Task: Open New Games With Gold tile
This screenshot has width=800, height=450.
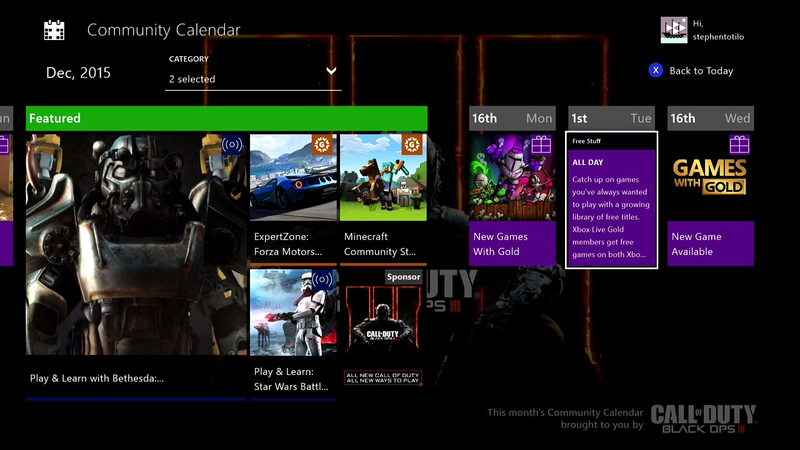Action: click(x=512, y=199)
